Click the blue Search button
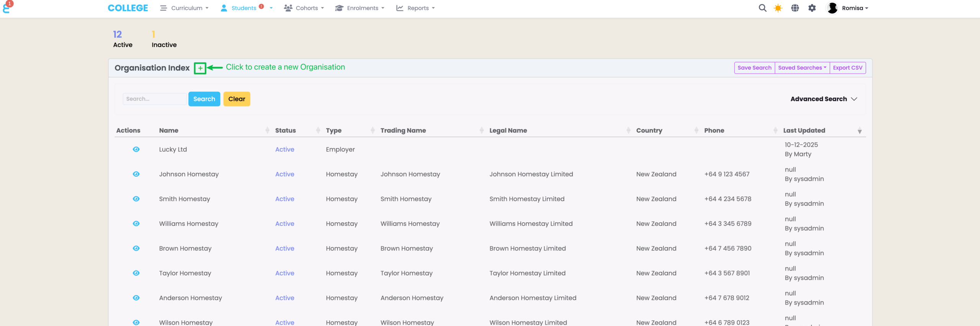 [204, 99]
